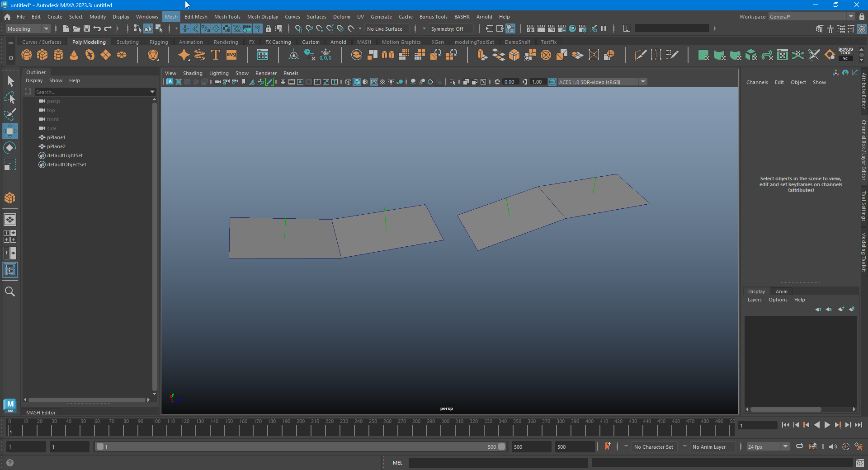Screen dimensions: 868x470
Task: Select pPlane2 in the Outliner
Action: pyautogui.click(x=56, y=146)
